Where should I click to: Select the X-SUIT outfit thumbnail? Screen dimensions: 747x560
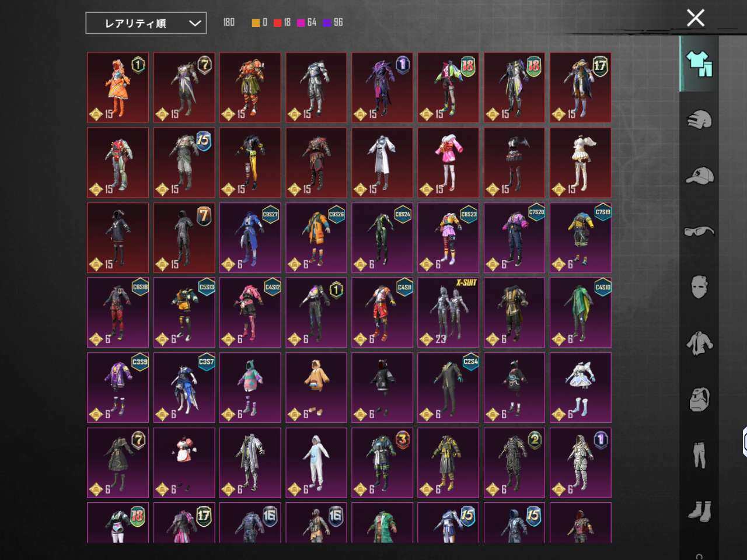tap(448, 313)
